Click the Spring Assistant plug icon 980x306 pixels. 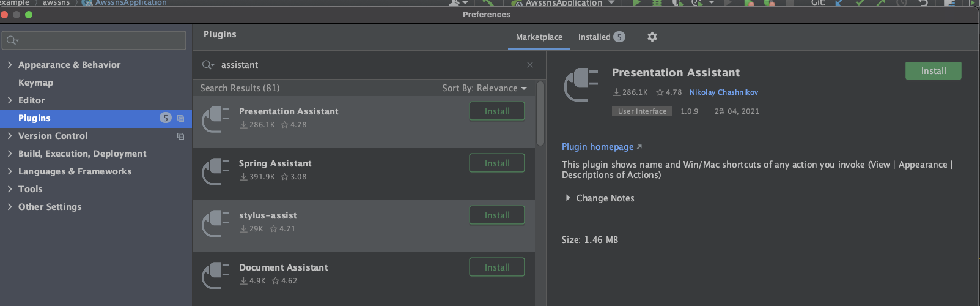coord(216,171)
